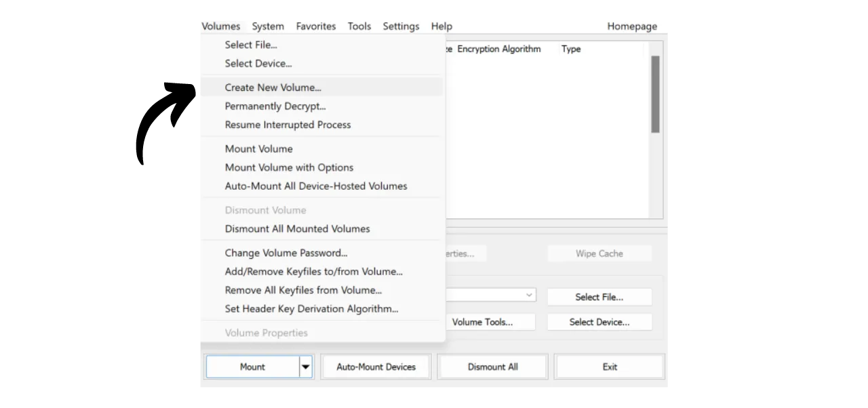Click the Select File... button
This screenshot has height=408, width=868.
[x=599, y=297]
